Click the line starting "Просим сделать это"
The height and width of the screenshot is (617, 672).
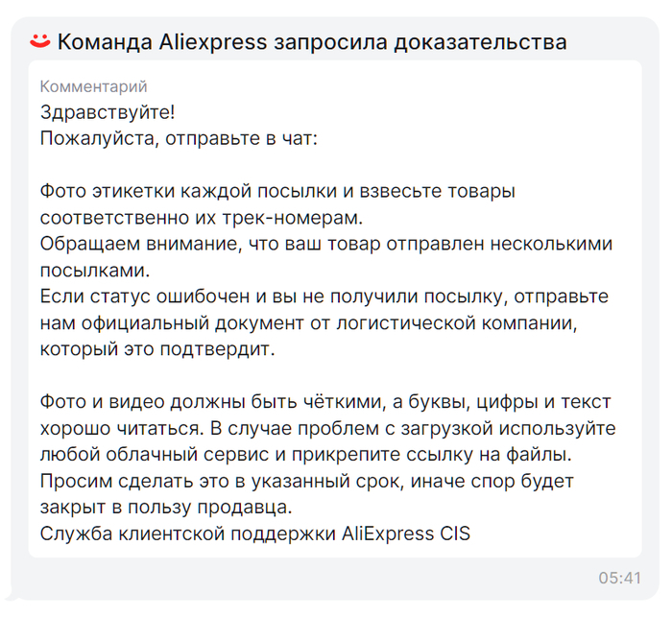[x=306, y=481]
